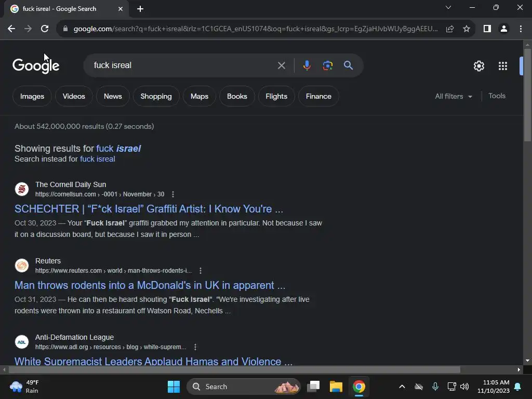Open the clock and date panel

494,387
